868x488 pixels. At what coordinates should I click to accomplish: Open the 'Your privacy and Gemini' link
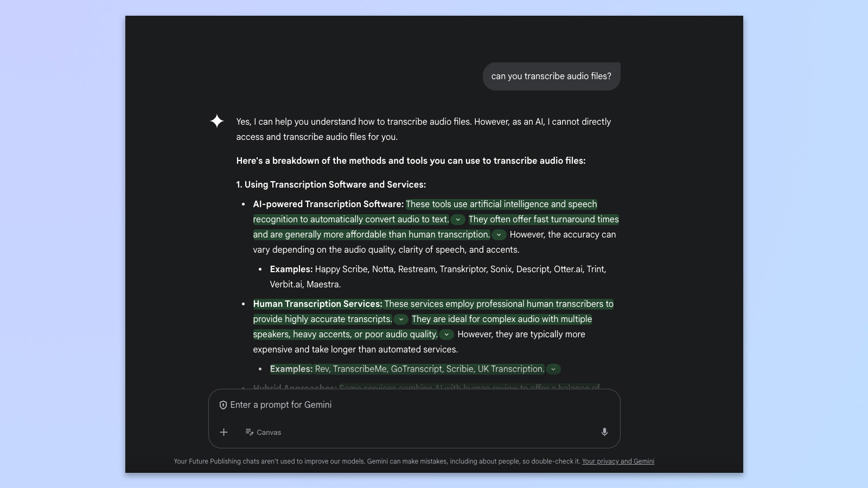[618, 461]
